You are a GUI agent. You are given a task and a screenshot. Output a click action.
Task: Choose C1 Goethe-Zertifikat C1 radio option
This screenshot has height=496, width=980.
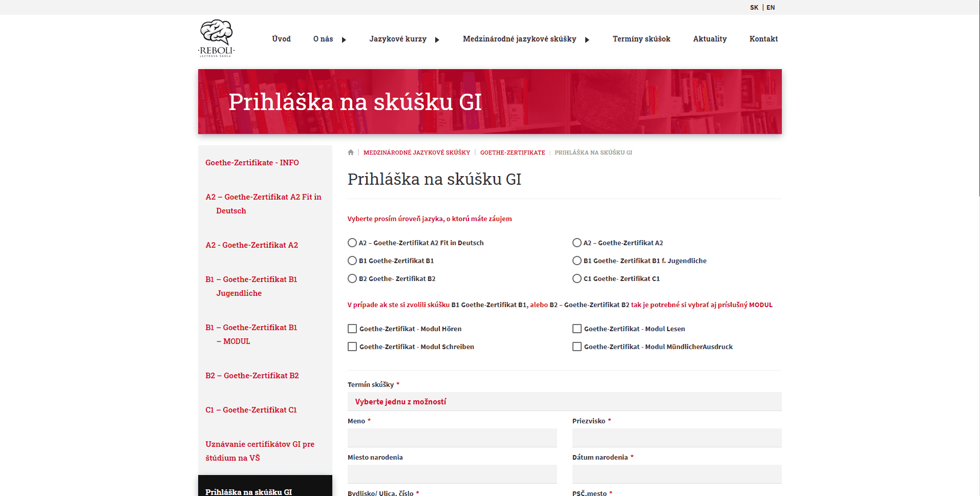(x=577, y=278)
